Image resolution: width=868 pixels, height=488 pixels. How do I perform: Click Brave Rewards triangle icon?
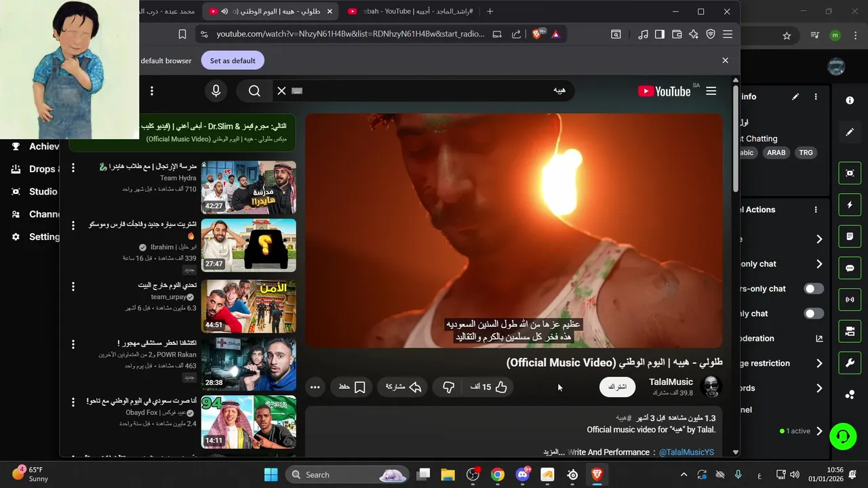click(556, 34)
